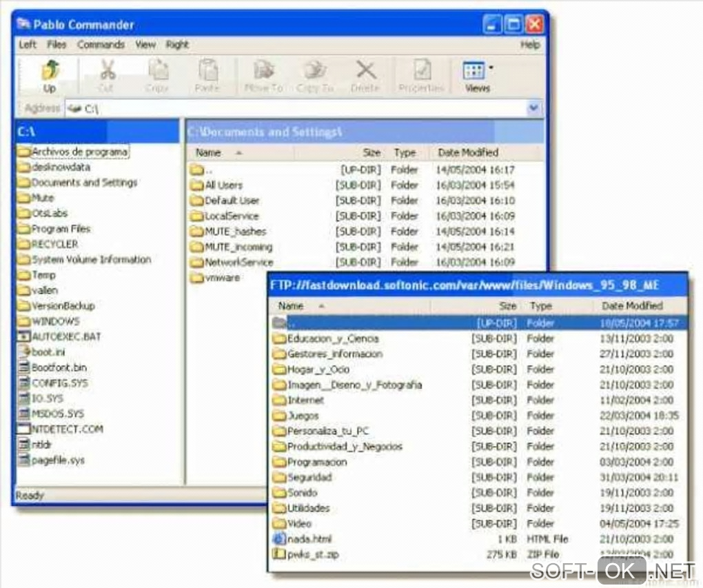Select the Educacion_y_Ciencia FTP folder
The width and height of the screenshot is (703, 588).
[x=326, y=338]
